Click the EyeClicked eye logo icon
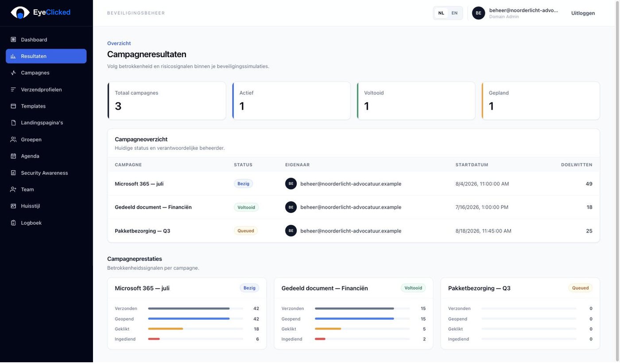The width and height of the screenshot is (620, 364). point(20,12)
